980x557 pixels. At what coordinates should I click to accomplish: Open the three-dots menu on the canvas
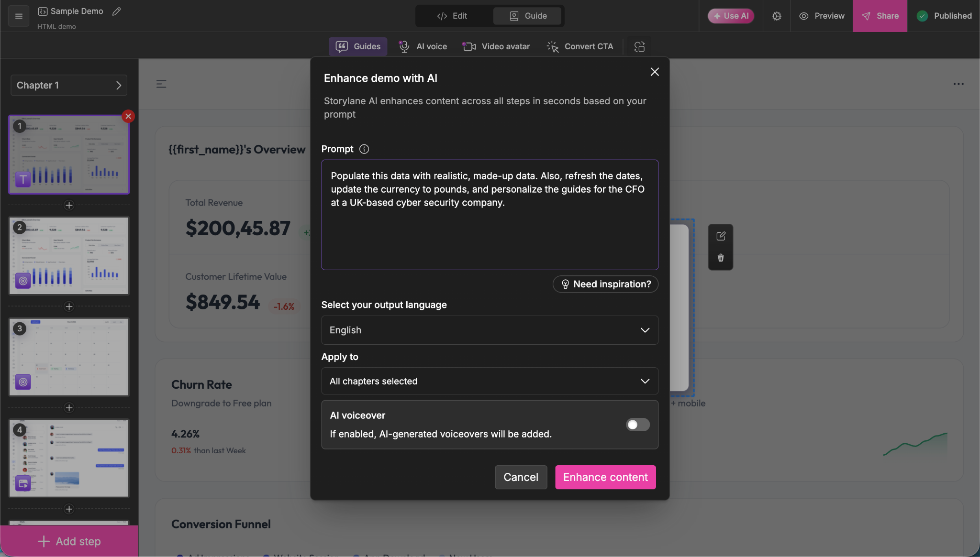[x=958, y=84]
